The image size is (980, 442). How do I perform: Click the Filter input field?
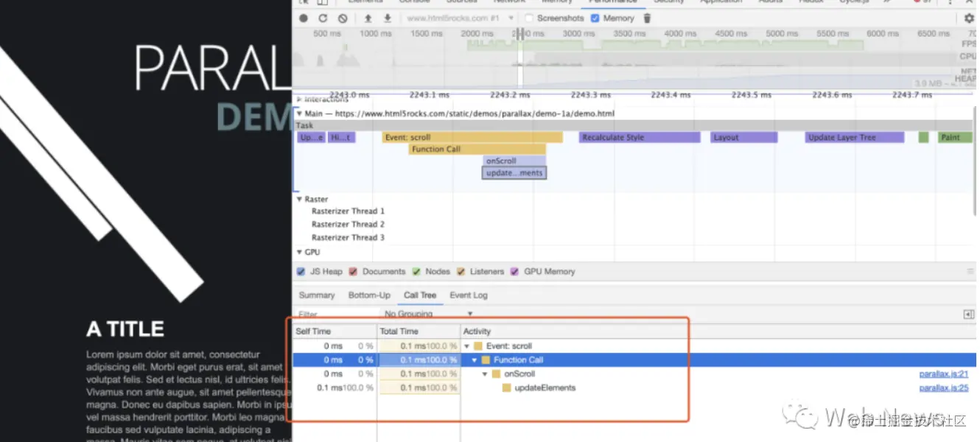[335, 315]
